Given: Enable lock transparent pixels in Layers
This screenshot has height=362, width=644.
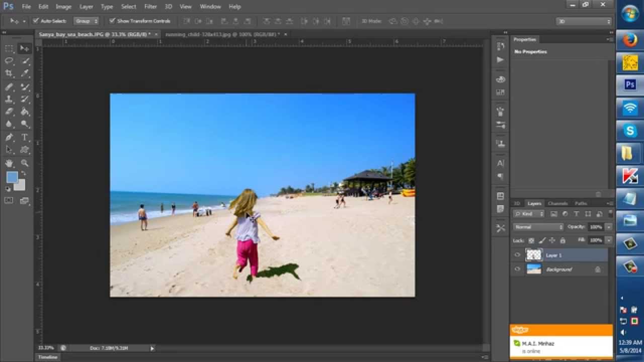Looking at the screenshot, I should click(x=531, y=240).
